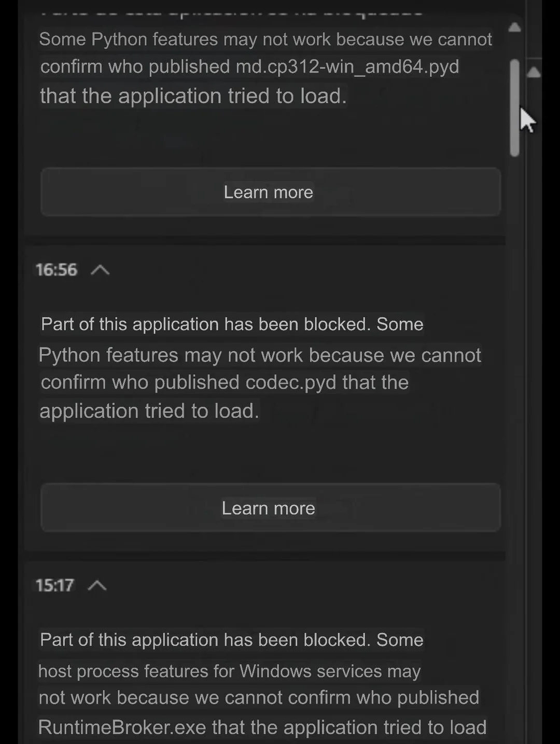The image size is (560, 744).
Task: Select the 15:17 'Part of this application has been blocked' line
Action: pyautogui.click(x=232, y=640)
